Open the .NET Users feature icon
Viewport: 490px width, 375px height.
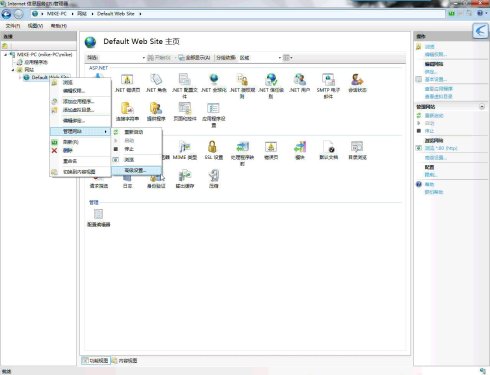point(299,83)
